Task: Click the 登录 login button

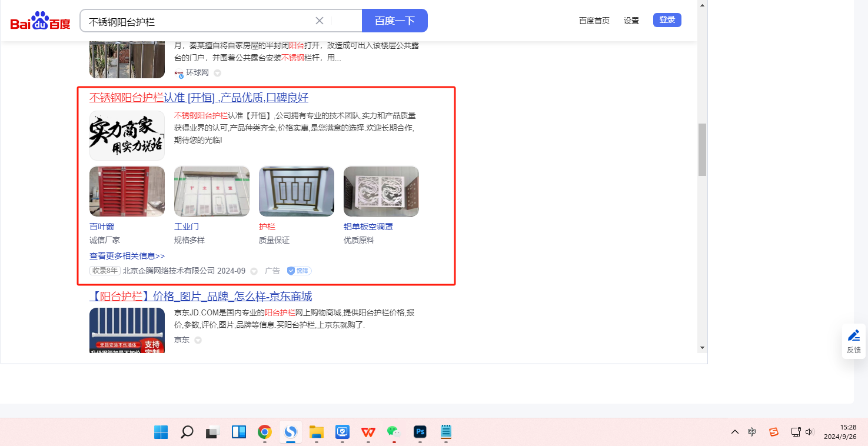Action: click(667, 20)
